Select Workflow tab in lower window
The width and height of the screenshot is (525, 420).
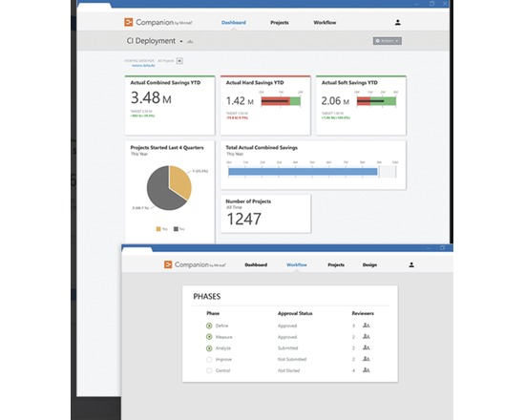[297, 264]
